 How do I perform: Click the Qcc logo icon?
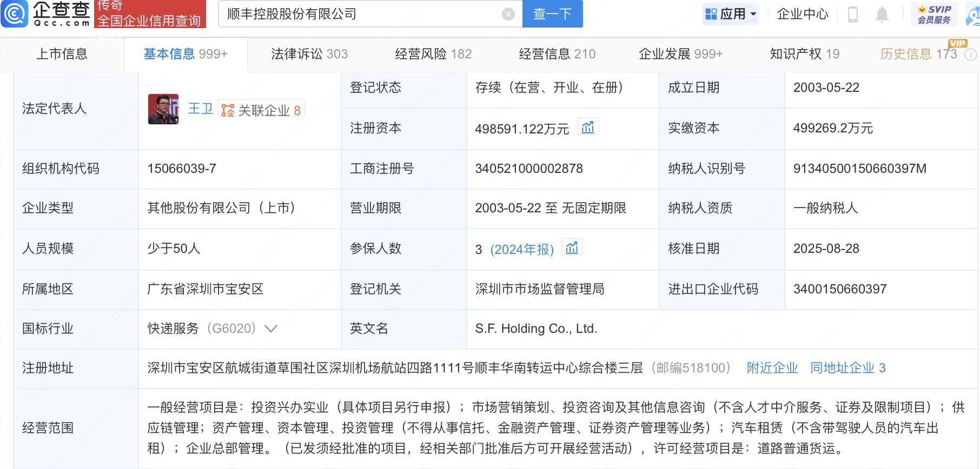point(15,14)
